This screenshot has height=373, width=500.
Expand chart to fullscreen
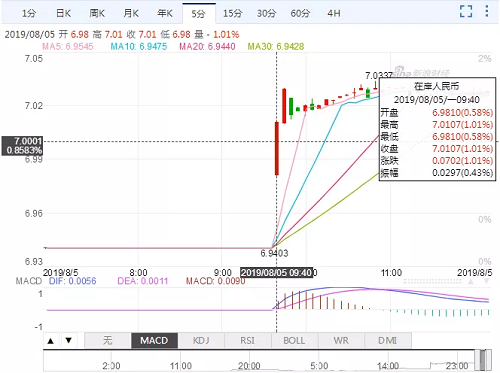point(466,11)
